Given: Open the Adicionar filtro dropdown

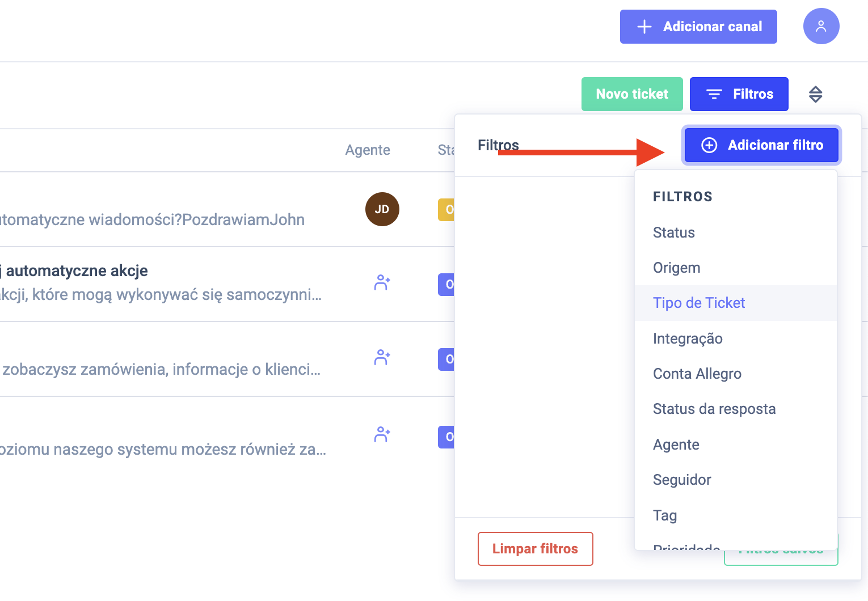Looking at the screenshot, I should coord(761,145).
